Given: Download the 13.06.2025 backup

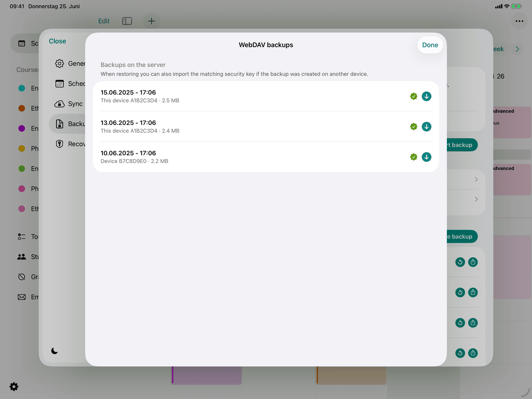Looking at the screenshot, I should click(x=426, y=127).
